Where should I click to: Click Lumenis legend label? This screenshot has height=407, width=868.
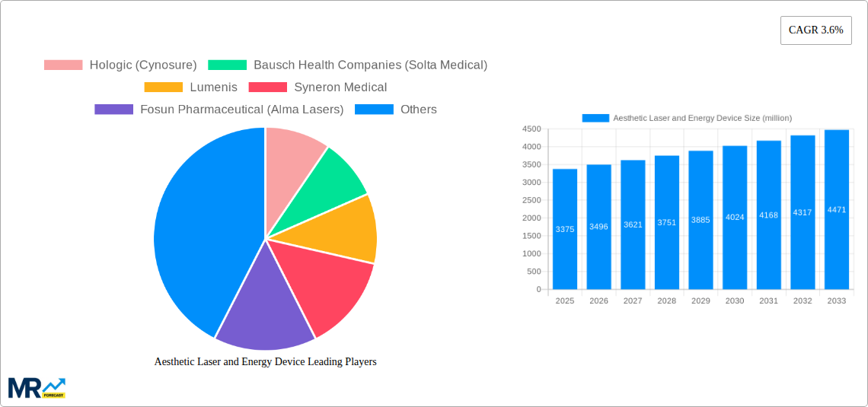click(214, 87)
